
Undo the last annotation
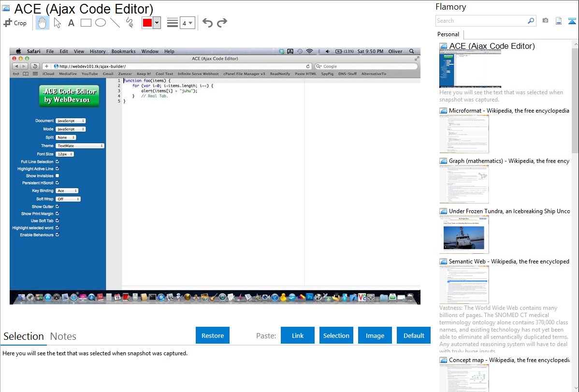[207, 23]
